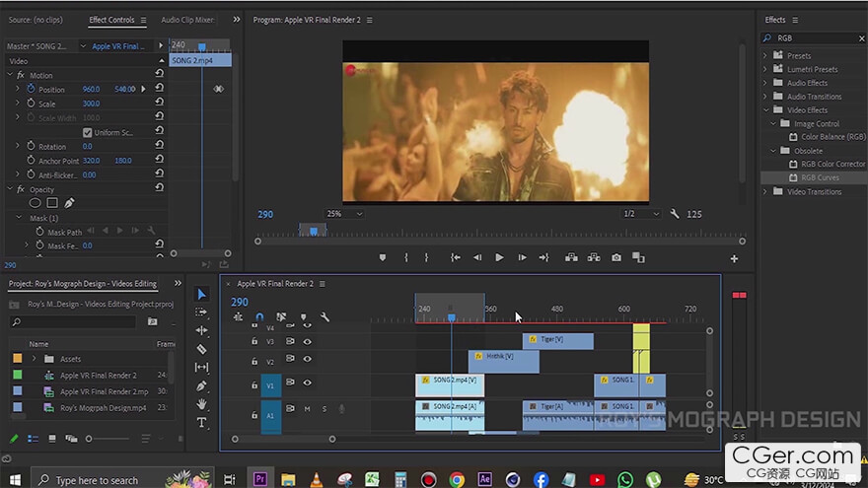This screenshot has width=868, height=488.
Task: Reset Scale parameter
Action: pyautogui.click(x=160, y=103)
